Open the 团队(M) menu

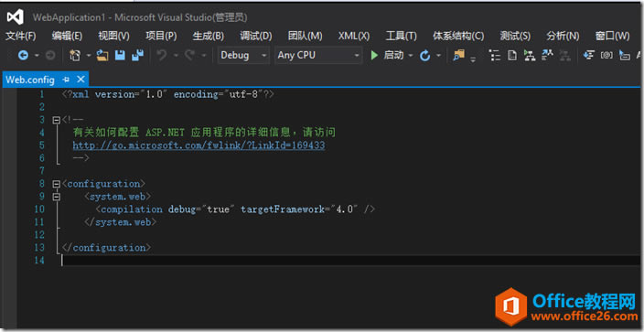(x=306, y=37)
